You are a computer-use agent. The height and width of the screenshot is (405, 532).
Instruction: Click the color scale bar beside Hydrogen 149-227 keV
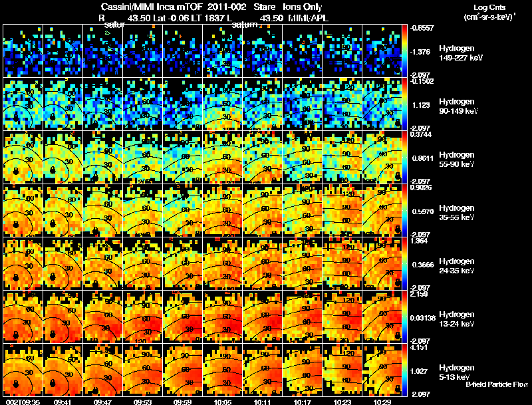point(404,51)
